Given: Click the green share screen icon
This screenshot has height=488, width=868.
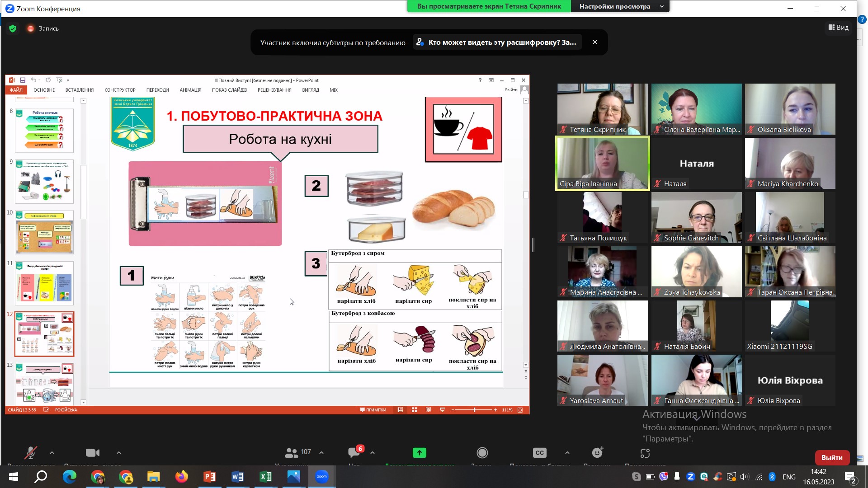Looking at the screenshot, I should [419, 453].
